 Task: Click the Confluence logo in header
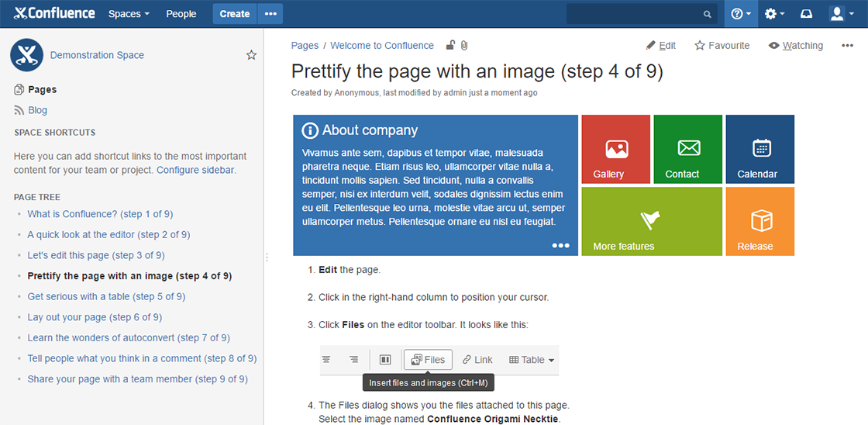54,13
